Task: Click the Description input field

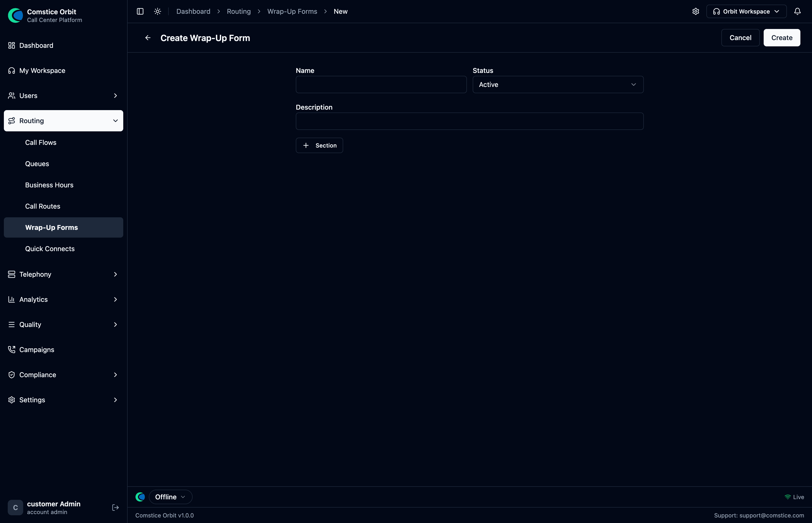Action: pyautogui.click(x=469, y=121)
